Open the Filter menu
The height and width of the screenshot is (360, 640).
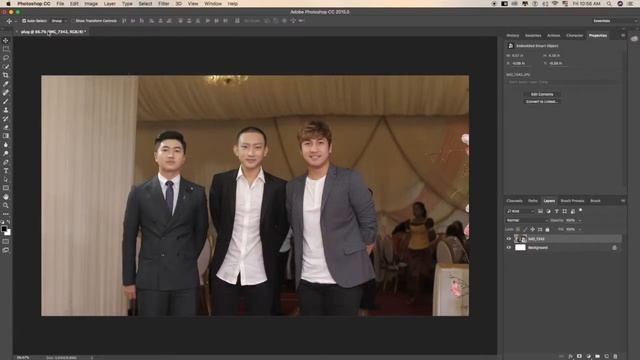[164, 4]
